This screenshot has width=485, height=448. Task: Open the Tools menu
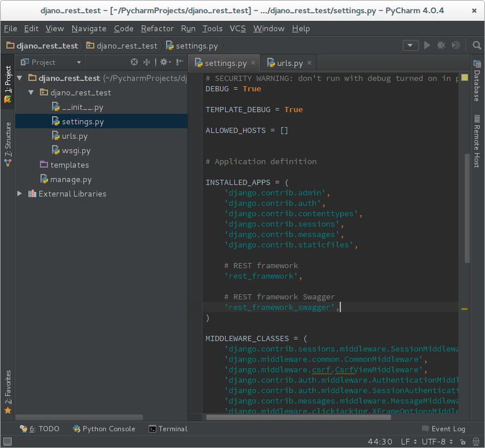click(x=212, y=28)
